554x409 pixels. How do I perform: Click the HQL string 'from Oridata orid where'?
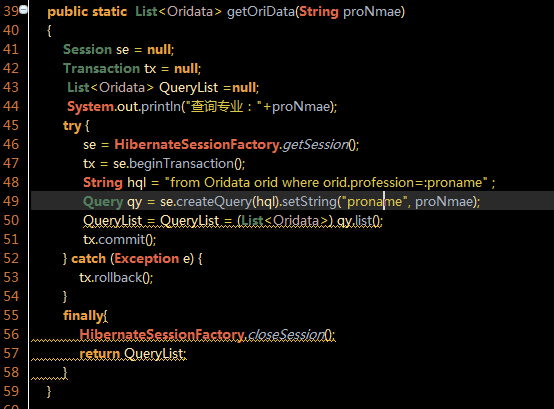(x=243, y=183)
